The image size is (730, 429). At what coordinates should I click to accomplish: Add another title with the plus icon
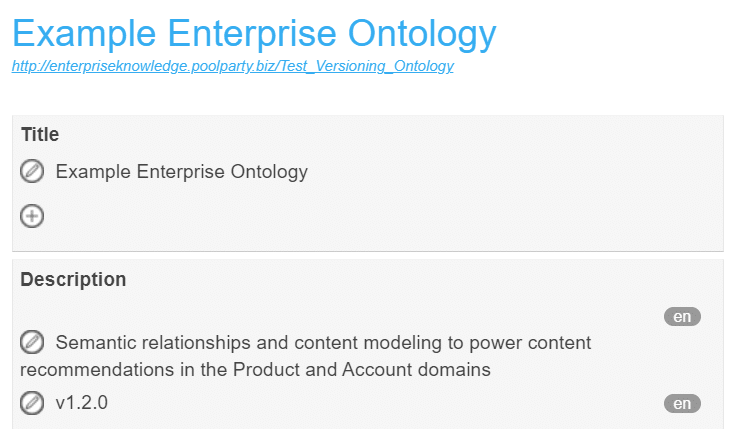tap(32, 216)
